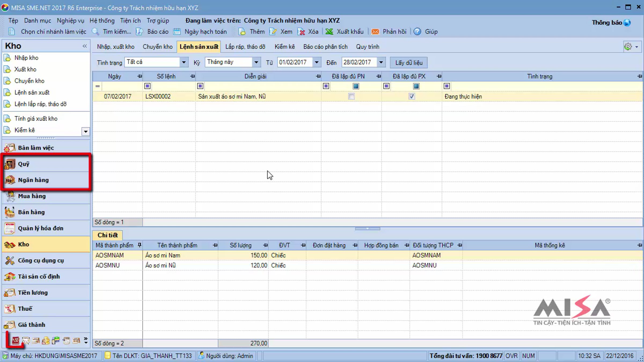This screenshot has width=644, height=362.
Task: Toggle the Đã lập đủ PN filter-row checkbox
Action: (x=356, y=86)
